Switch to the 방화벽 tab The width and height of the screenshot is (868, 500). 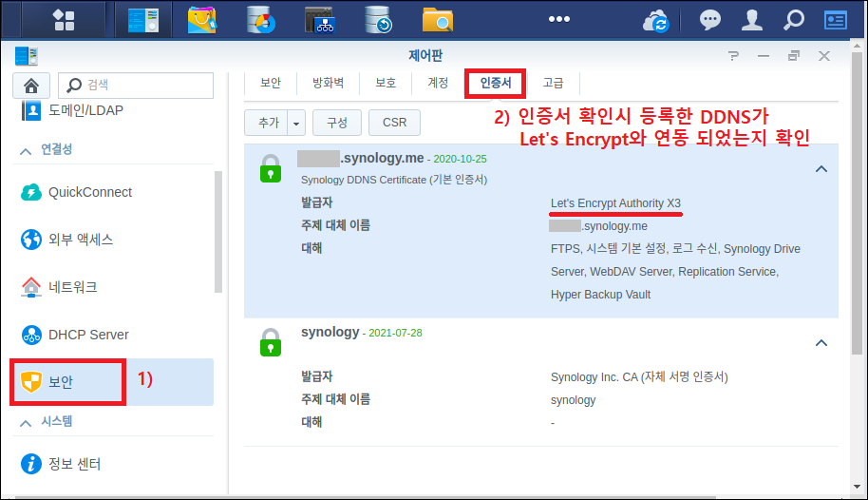pyautogui.click(x=329, y=83)
